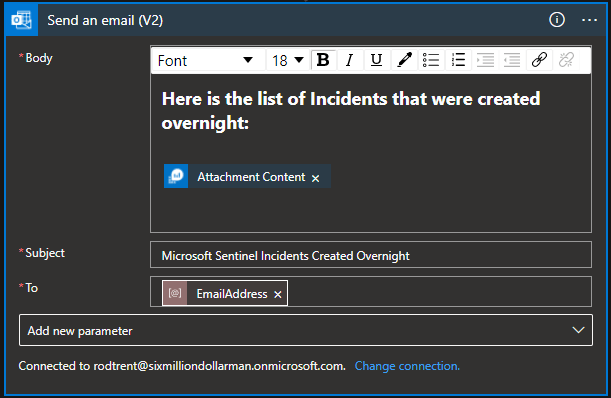Click empty area of To field
Viewport: 611px width, 398px height.
439,292
